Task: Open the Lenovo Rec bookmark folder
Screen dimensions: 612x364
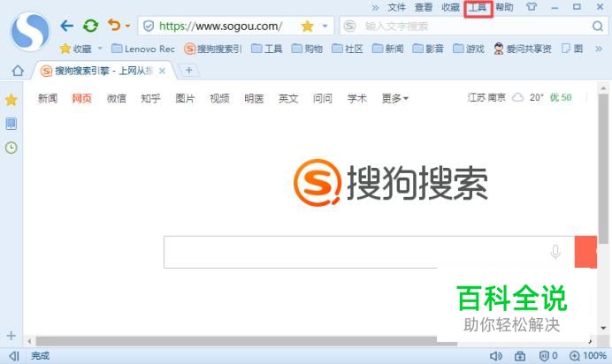Action: 143,49
